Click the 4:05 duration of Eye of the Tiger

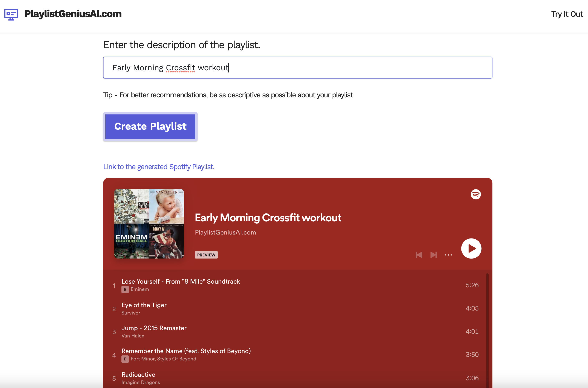coord(472,308)
